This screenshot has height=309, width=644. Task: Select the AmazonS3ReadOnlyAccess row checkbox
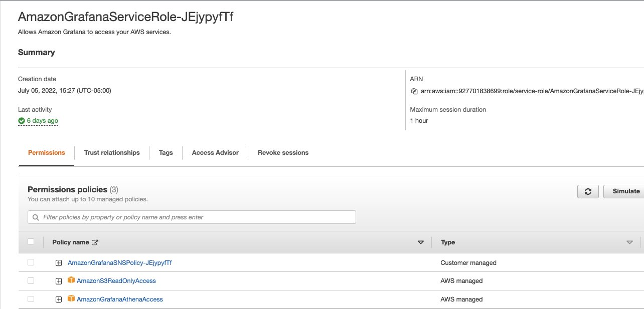[x=31, y=280]
